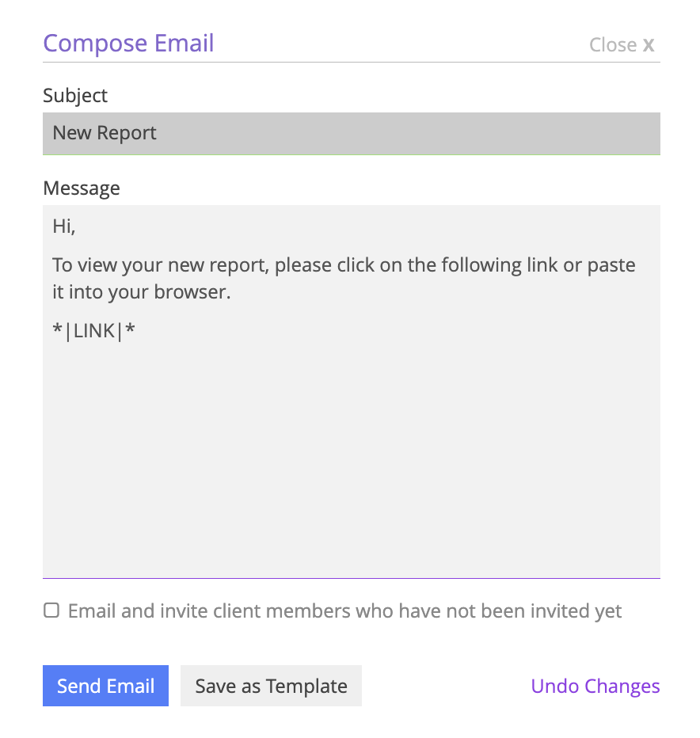Viewport: 700px width, 738px height.
Task: Click the Message label above the editor
Action: [82, 188]
